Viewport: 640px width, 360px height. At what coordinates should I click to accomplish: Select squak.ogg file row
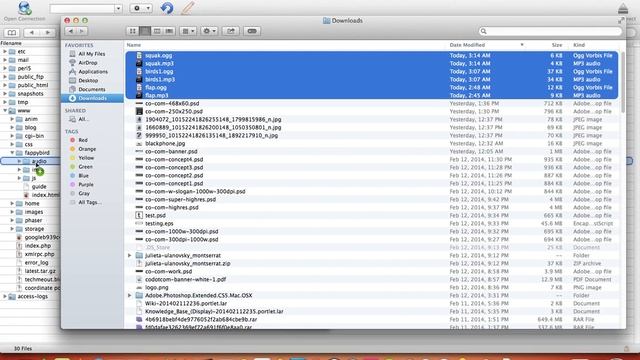pyautogui.click(x=371, y=56)
